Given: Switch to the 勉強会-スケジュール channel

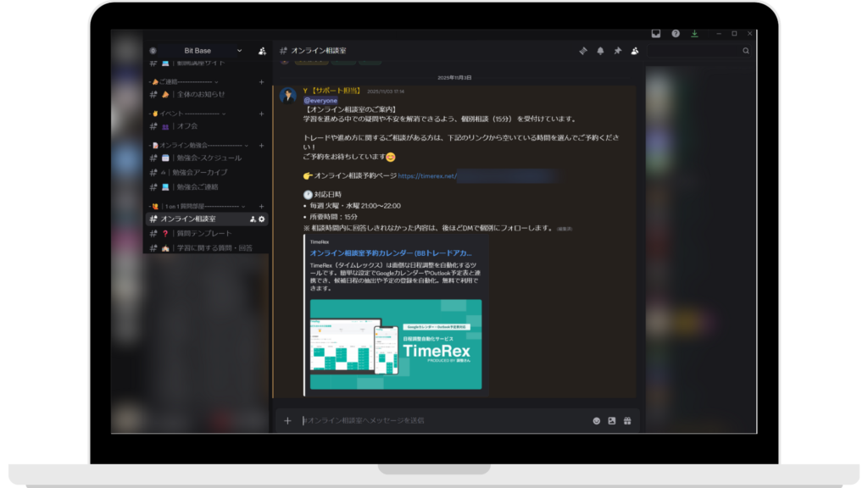Looking at the screenshot, I should coord(209,158).
